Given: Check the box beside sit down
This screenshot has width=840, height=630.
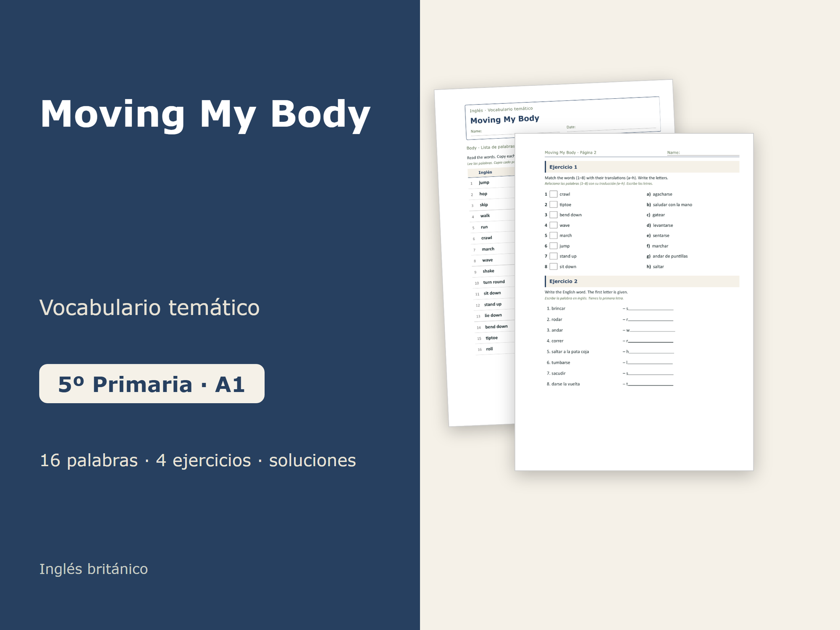Looking at the screenshot, I should [554, 267].
